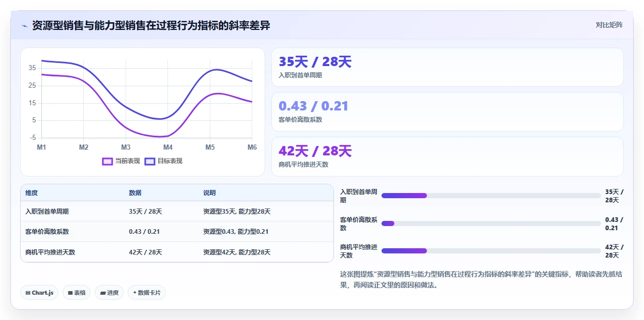Click the summary paragraph starting 这张图提炼

coord(481,279)
